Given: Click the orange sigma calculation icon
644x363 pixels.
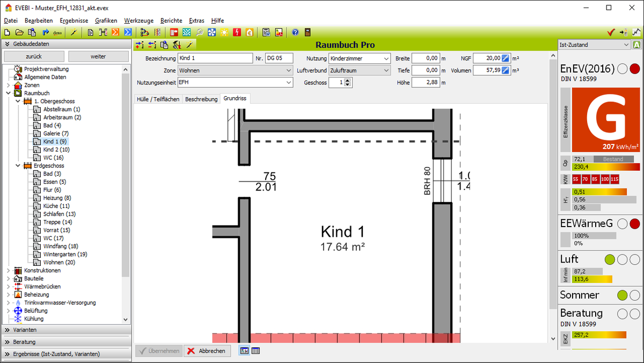Looking at the screenshot, I should [115, 32].
